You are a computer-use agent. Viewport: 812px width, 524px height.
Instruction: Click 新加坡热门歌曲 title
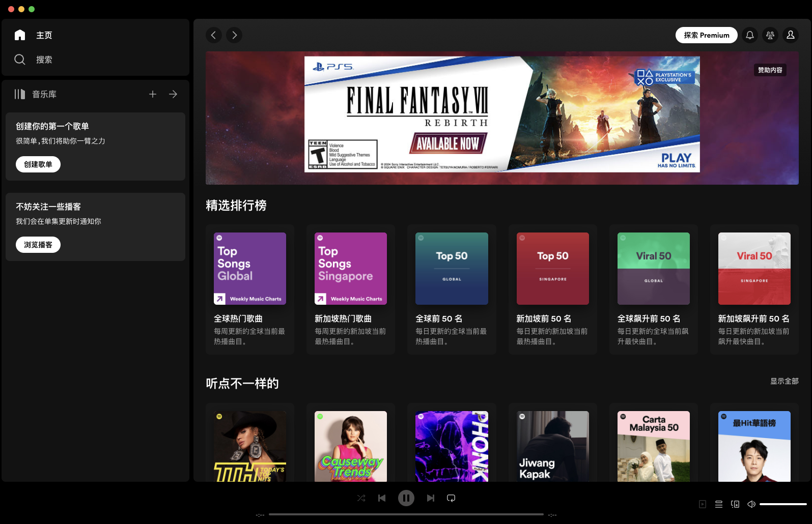(343, 318)
